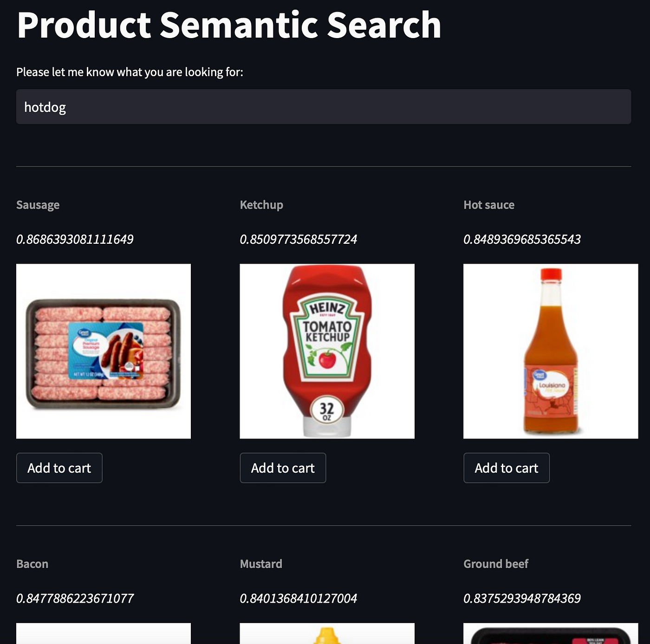The image size is (650, 644).
Task: Open the Louisiana hot sauce image
Action: (551, 351)
